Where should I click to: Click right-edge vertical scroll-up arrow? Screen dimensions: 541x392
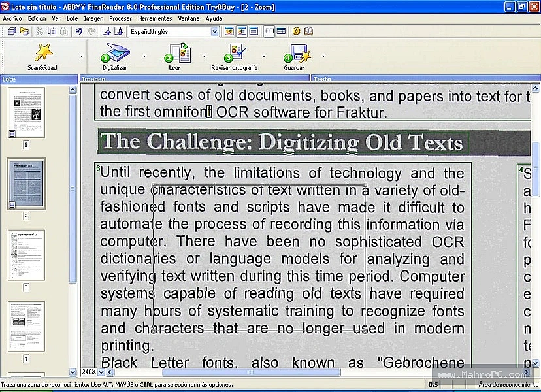click(535, 88)
